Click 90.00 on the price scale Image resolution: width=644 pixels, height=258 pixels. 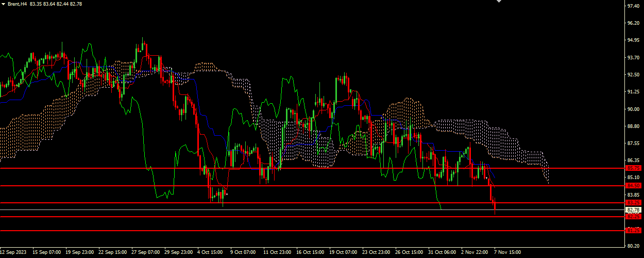[633, 109]
